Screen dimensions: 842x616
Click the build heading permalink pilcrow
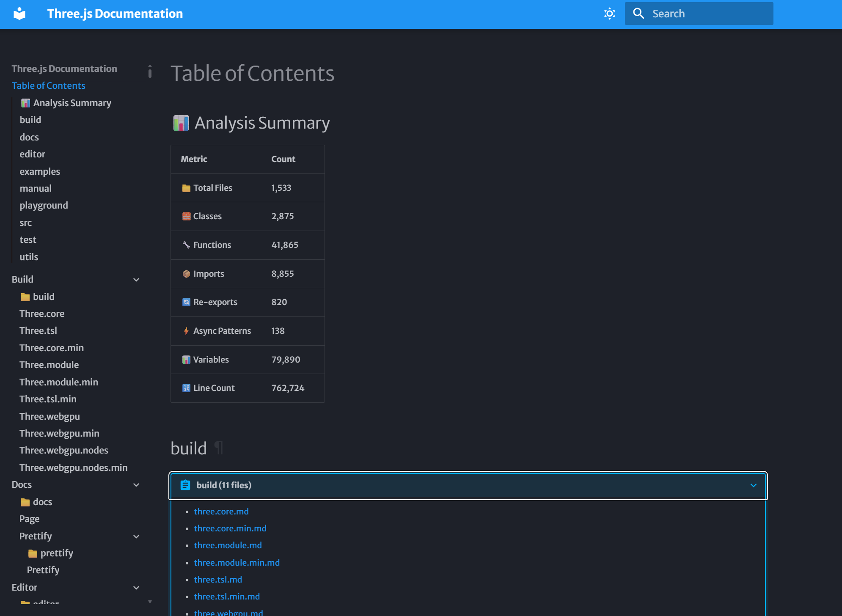[218, 448]
